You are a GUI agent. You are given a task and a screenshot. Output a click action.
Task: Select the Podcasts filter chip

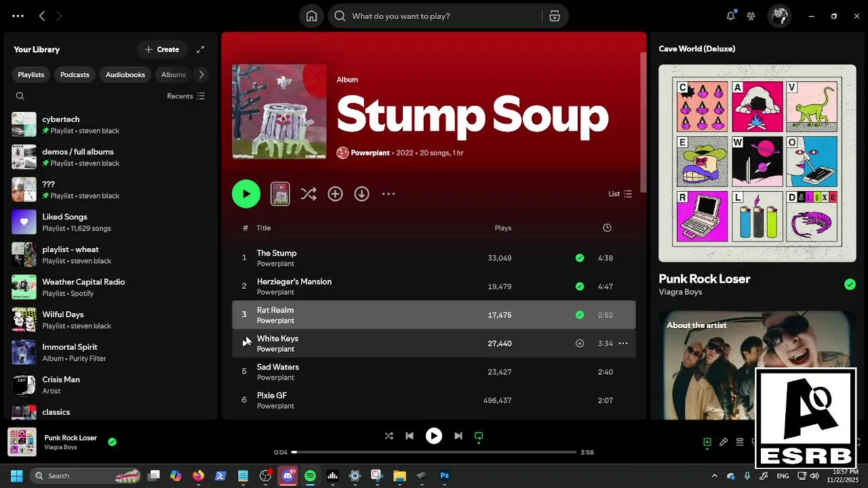click(x=75, y=75)
